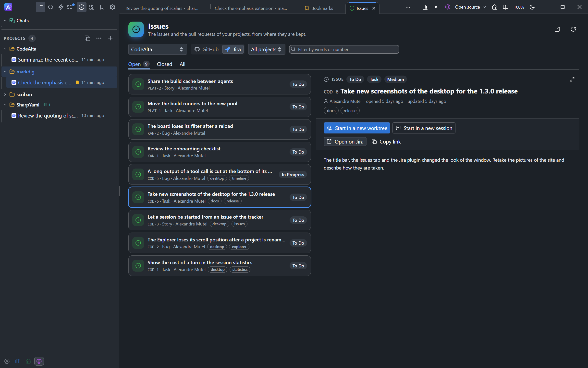
Task: Open the home icon in title bar
Action: (x=494, y=7)
